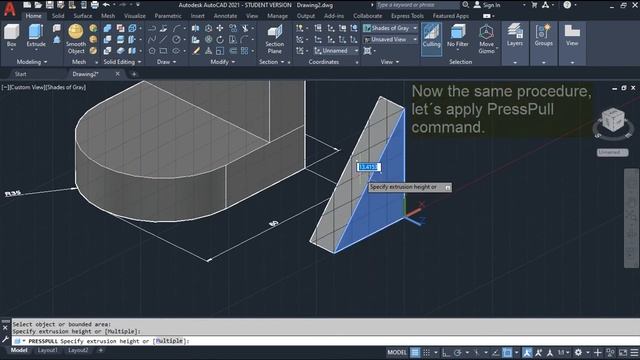This screenshot has width=640, height=360.
Task: Expand the Section panel
Action: [271, 62]
